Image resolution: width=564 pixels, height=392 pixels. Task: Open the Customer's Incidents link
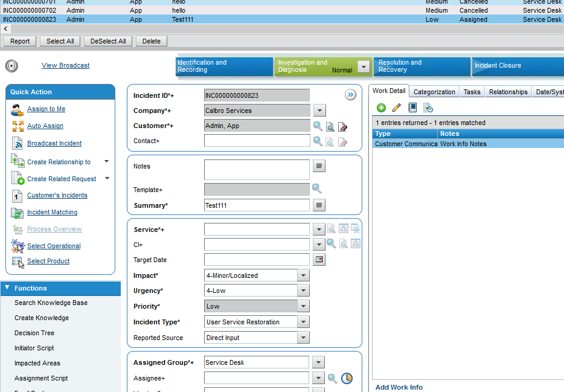coord(57,196)
